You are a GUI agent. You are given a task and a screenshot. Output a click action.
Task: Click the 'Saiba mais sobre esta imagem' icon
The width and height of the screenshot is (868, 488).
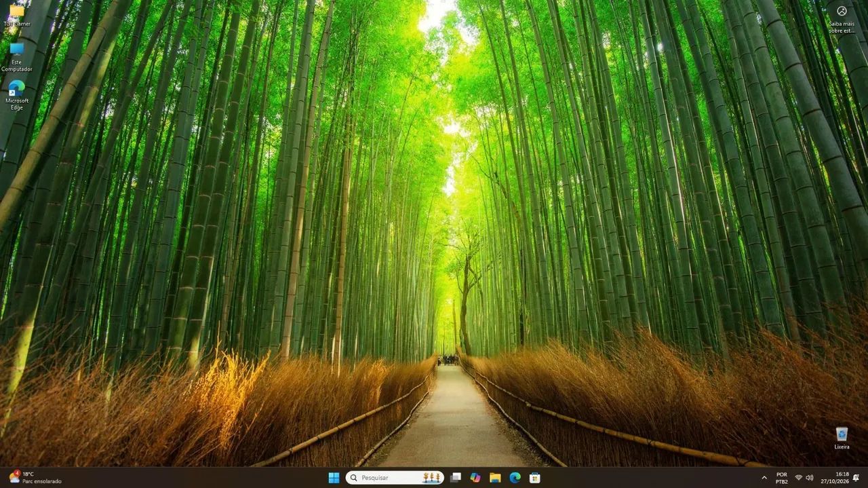pos(842,19)
